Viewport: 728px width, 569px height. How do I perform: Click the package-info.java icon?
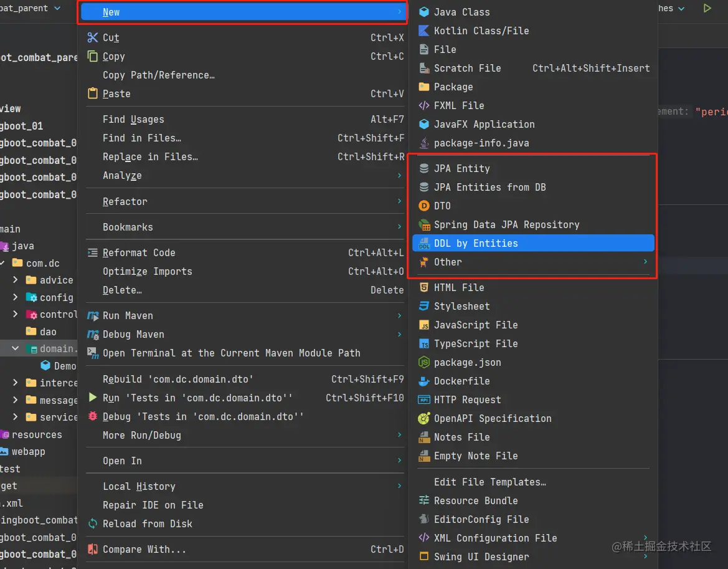coord(424,143)
